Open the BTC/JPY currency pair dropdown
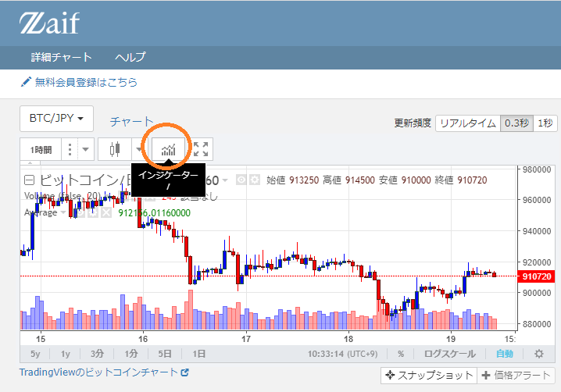561x392 pixels. pyautogui.click(x=56, y=118)
